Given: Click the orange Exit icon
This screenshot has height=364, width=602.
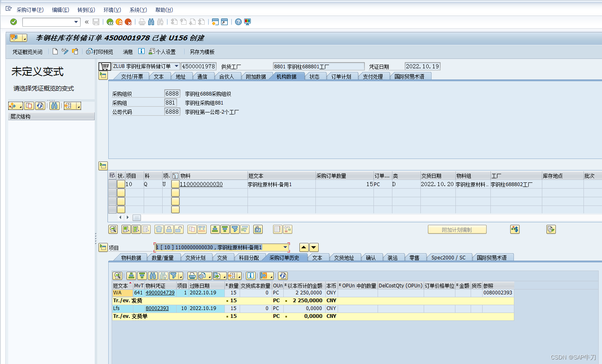Looking at the screenshot, I should [x=119, y=22].
